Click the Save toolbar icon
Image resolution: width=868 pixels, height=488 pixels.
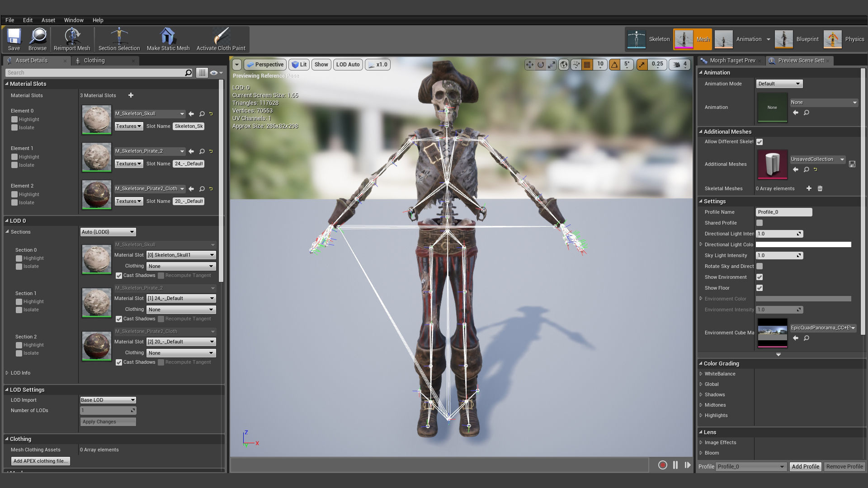(14, 39)
